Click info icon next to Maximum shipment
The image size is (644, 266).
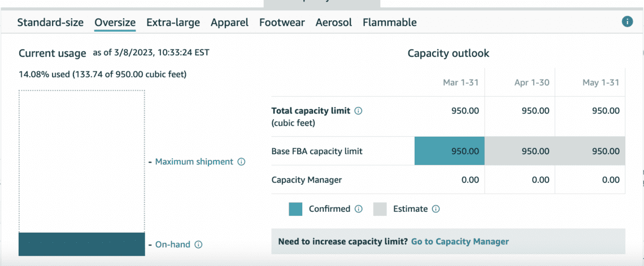click(241, 162)
